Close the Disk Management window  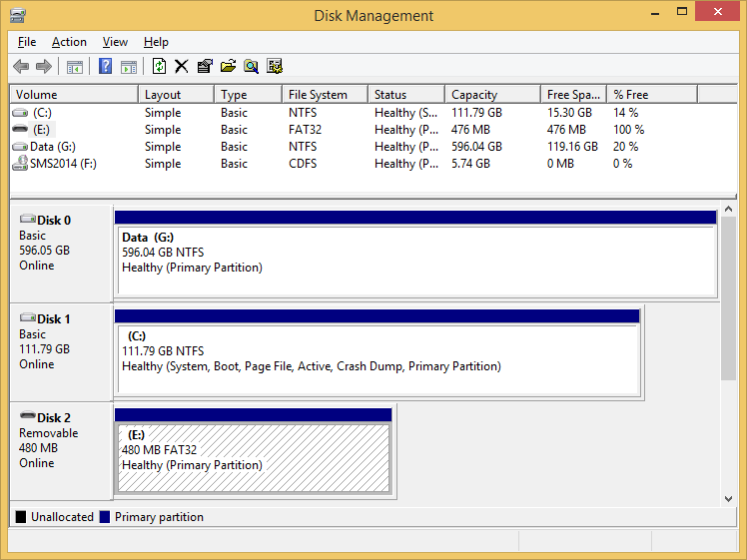(717, 12)
